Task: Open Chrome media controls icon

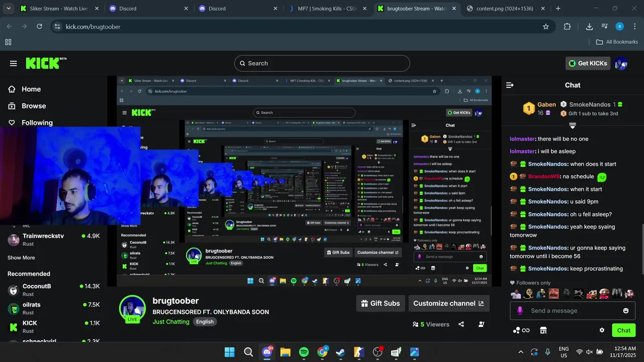Action: click(x=605, y=27)
